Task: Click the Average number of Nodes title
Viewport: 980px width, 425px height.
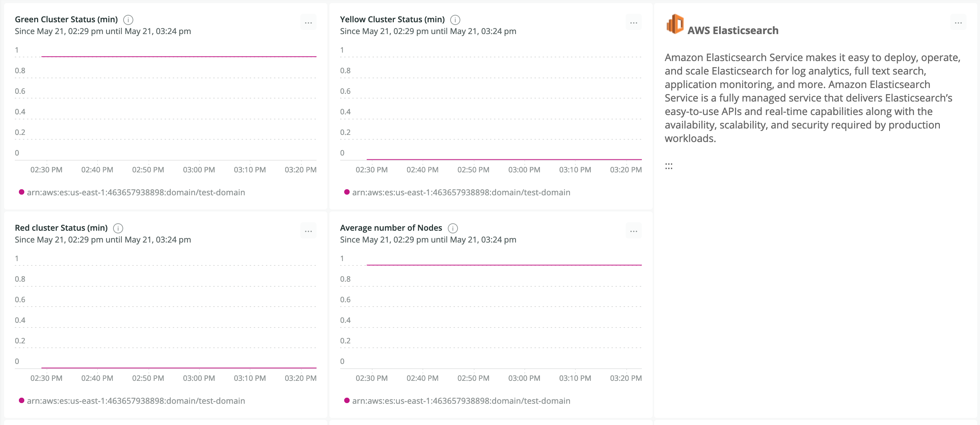Action: (391, 228)
